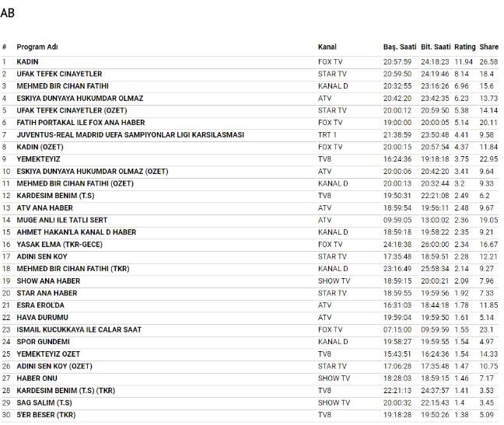Click the 11.94 rating value for KADIN

pos(464,61)
